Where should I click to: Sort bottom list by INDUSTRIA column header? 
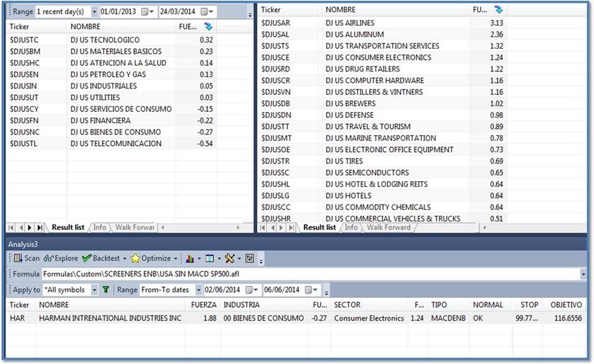(x=264, y=305)
